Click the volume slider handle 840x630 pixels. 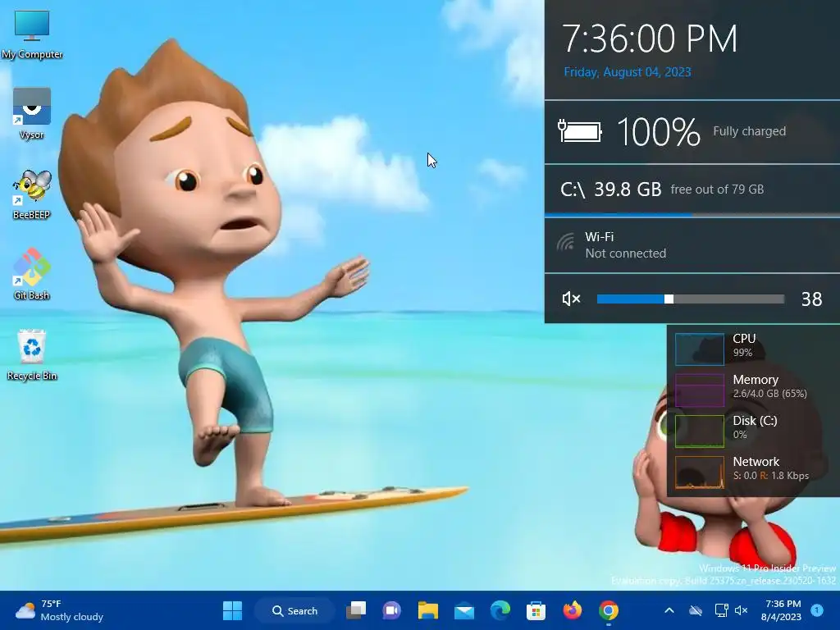tap(669, 299)
